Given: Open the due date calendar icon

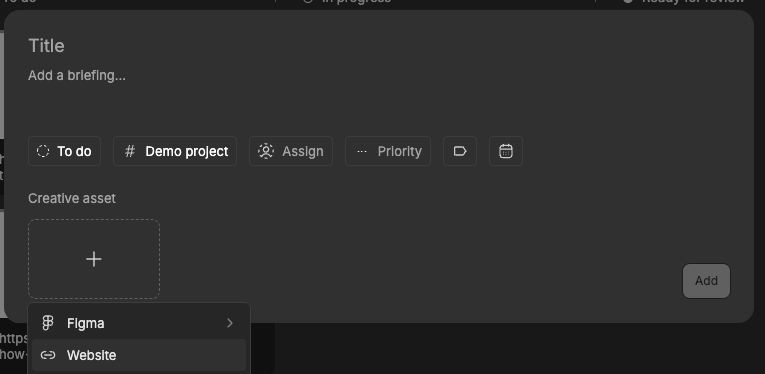Looking at the screenshot, I should [506, 151].
